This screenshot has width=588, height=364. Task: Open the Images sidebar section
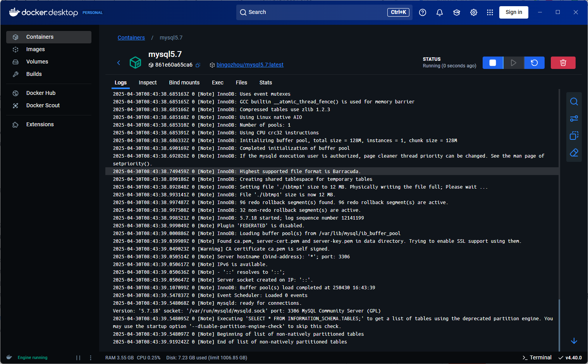click(x=49, y=49)
